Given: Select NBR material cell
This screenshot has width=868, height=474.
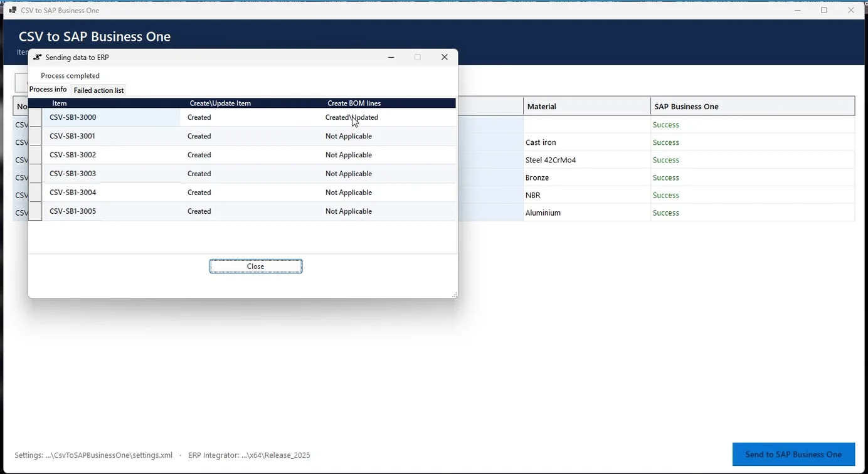Looking at the screenshot, I should pyautogui.click(x=586, y=195).
